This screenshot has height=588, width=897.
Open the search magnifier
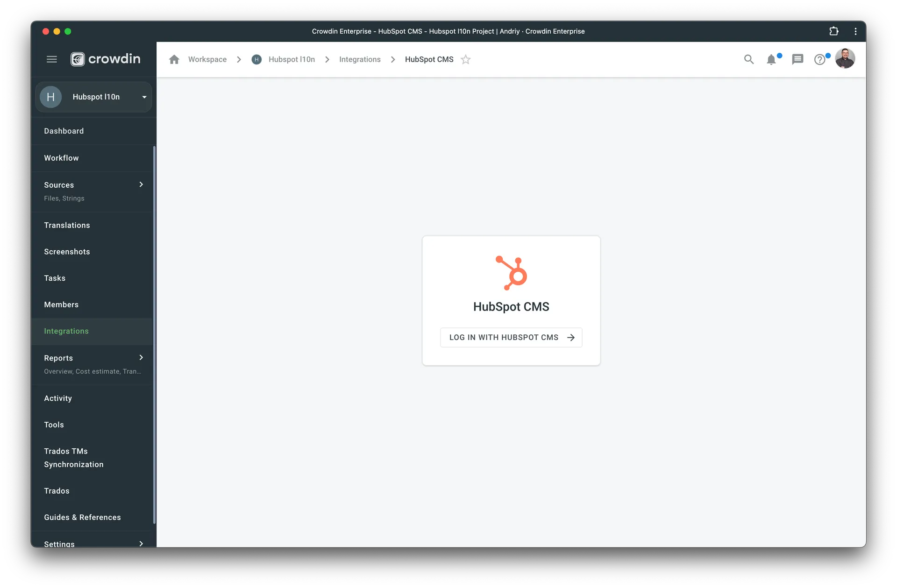pyautogui.click(x=749, y=59)
